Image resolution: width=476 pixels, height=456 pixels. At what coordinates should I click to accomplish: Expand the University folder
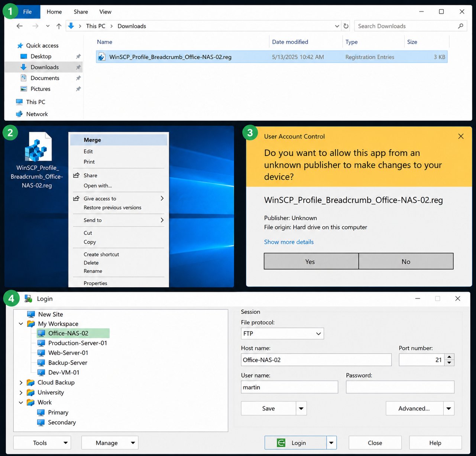pyautogui.click(x=21, y=393)
